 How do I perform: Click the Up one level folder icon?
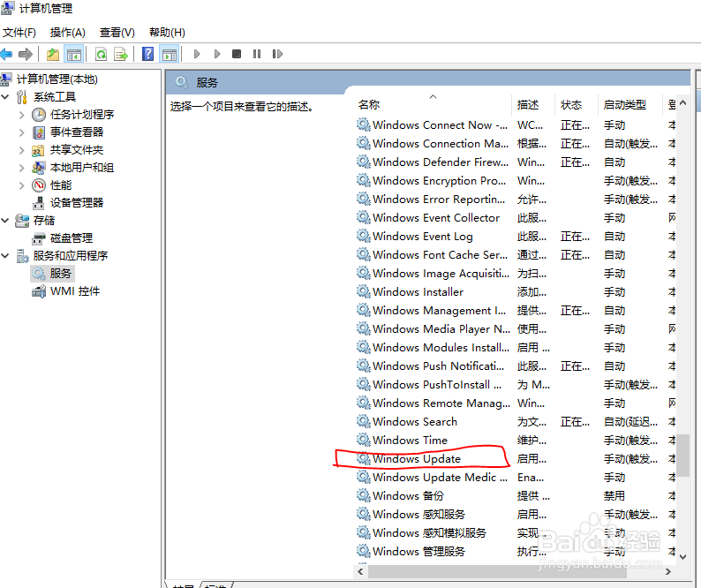point(53,54)
